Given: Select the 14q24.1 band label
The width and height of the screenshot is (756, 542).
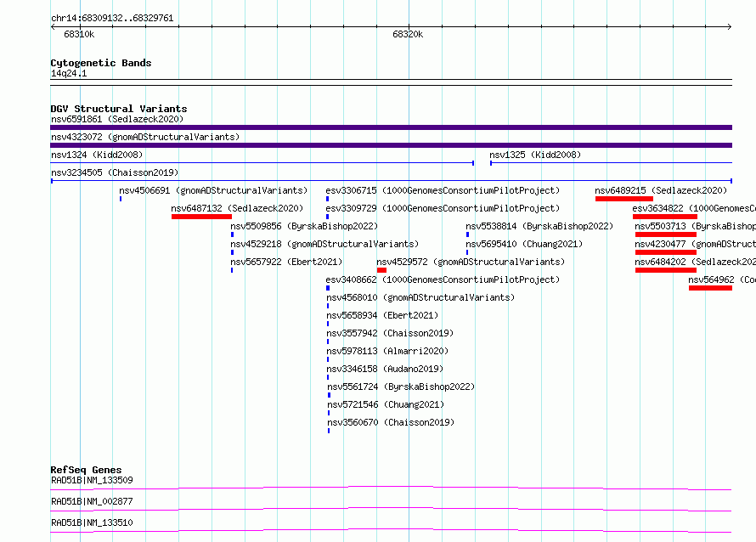Looking at the screenshot, I should click(x=69, y=73).
